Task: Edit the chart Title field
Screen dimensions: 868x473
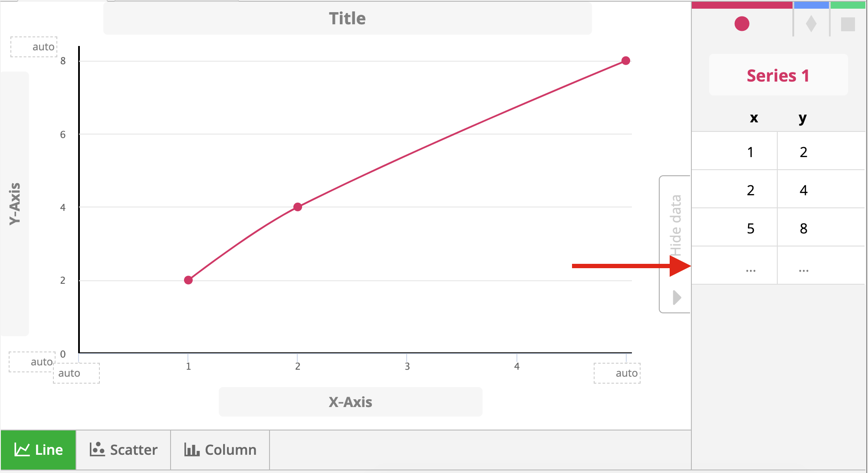Action: [x=347, y=19]
